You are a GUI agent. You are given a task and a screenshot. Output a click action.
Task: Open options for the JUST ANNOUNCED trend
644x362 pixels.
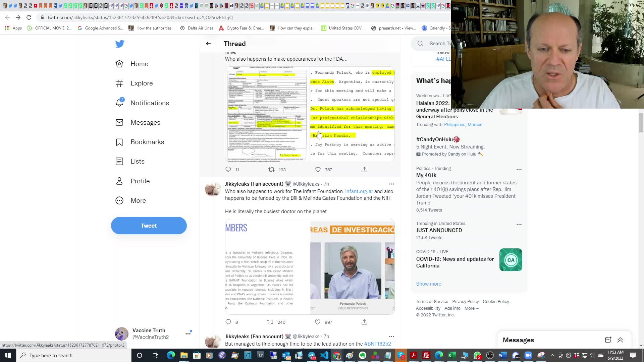coord(519,224)
